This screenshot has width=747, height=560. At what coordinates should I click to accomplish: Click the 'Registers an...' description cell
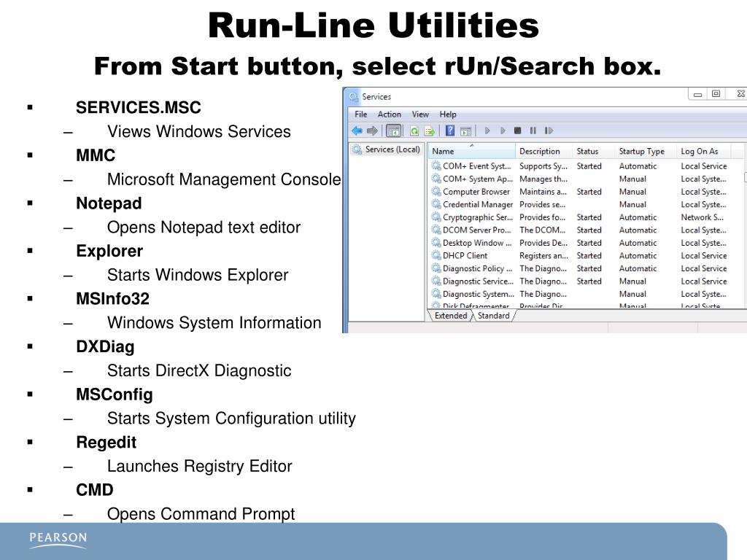click(x=543, y=256)
